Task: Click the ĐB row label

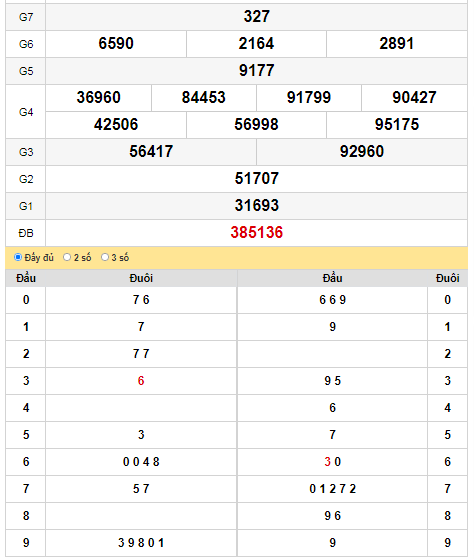Action: (26, 233)
